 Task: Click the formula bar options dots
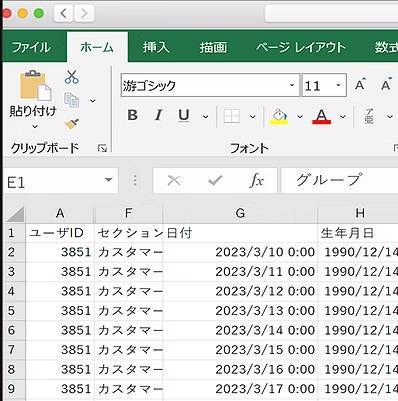135,180
